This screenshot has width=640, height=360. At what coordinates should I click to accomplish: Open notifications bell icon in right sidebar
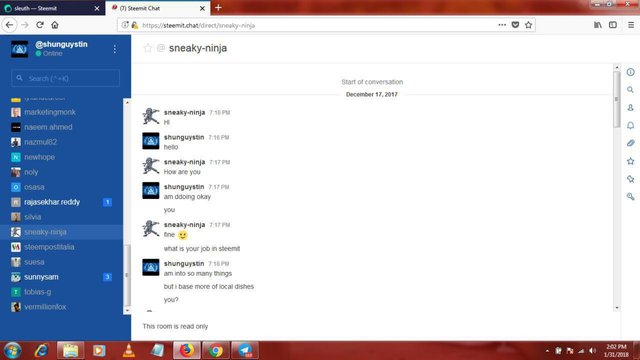pos(631,125)
